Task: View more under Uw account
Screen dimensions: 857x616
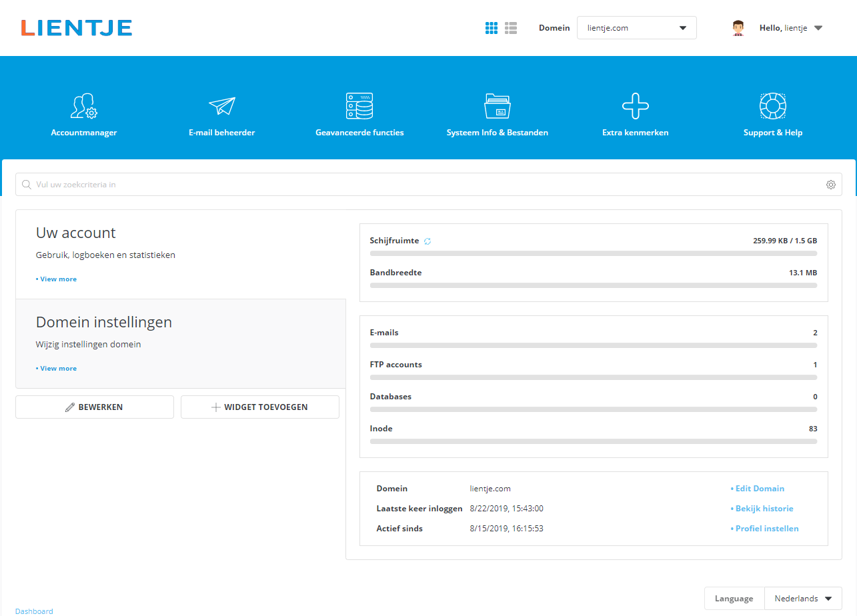Action: tap(56, 279)
